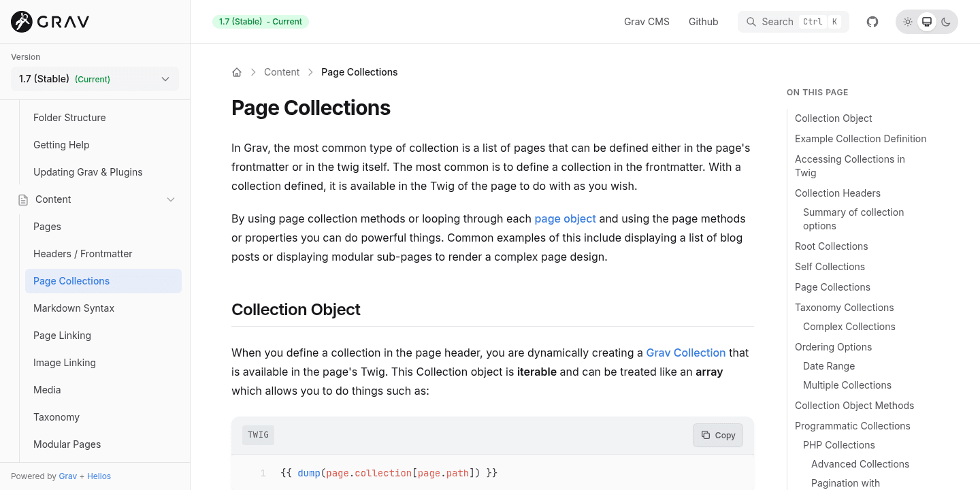Click the page object link in the text

coord(565,218)
